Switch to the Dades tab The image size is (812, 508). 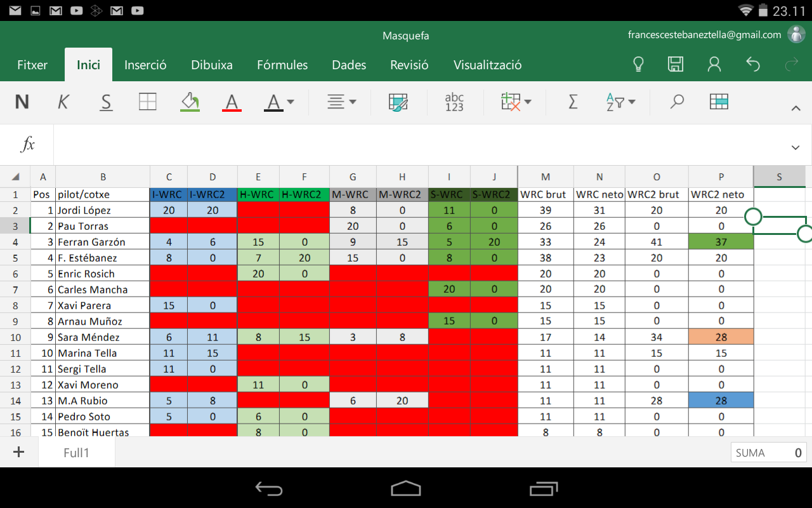[x=349, y=65]
